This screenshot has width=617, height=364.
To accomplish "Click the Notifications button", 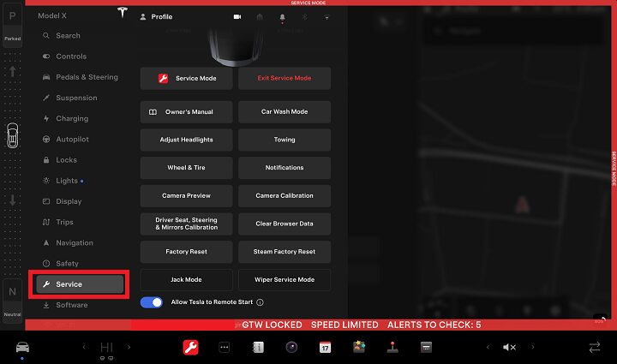I will click(285, 168).
